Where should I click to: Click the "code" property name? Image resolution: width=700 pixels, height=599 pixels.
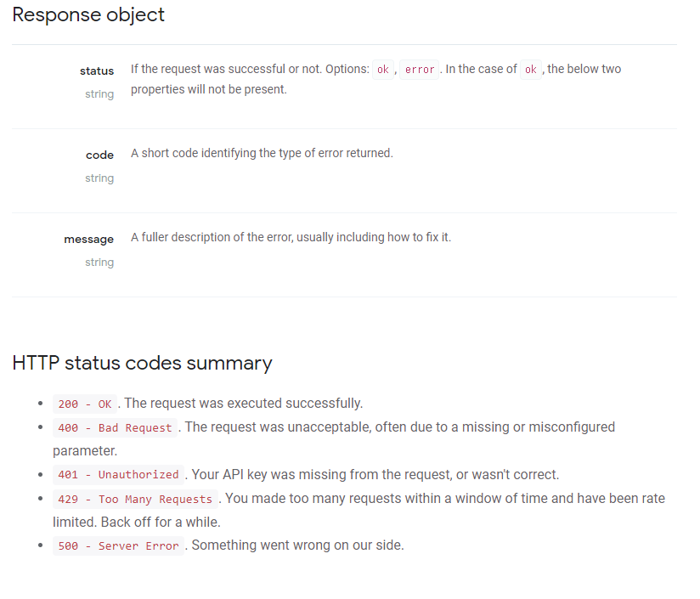point(99,155)
